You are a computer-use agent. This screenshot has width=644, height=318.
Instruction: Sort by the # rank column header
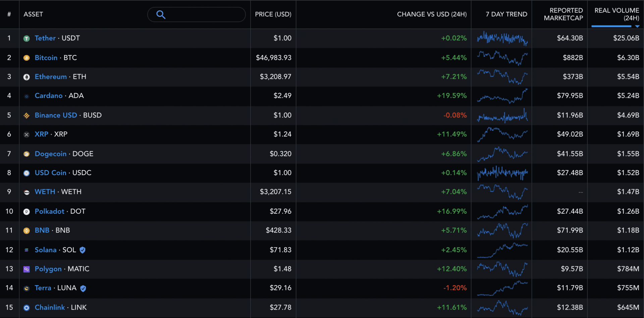coord(9,14)
